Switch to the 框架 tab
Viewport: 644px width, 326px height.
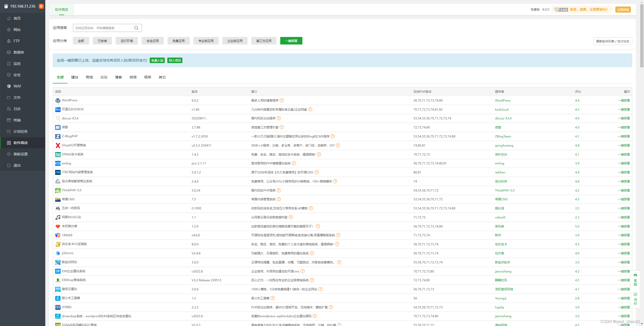point(147,77)
